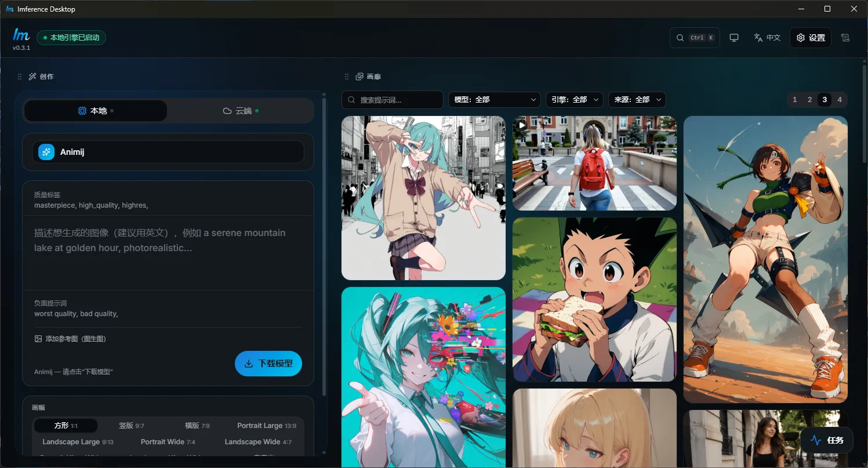Open the teal twin-tail flowers thumbnail
The height and width of the screenshot is (468, 868).
tap(423, 377)
